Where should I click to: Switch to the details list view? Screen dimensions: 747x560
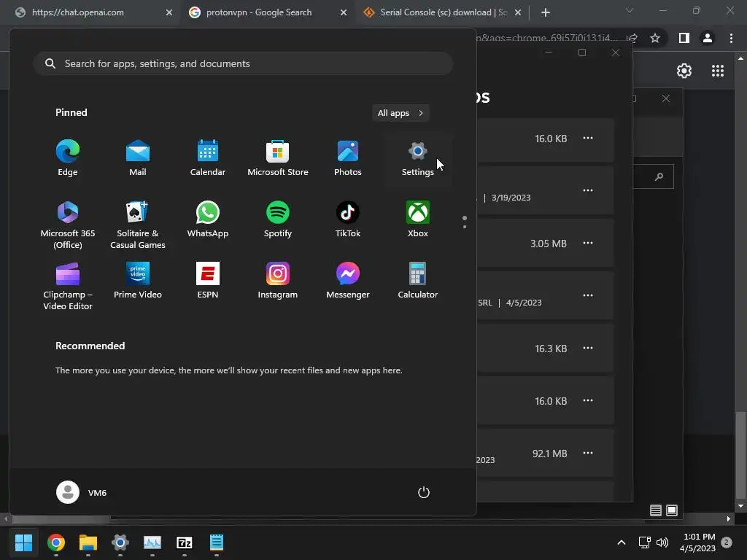pyautogui.click(x=656, y=510)
